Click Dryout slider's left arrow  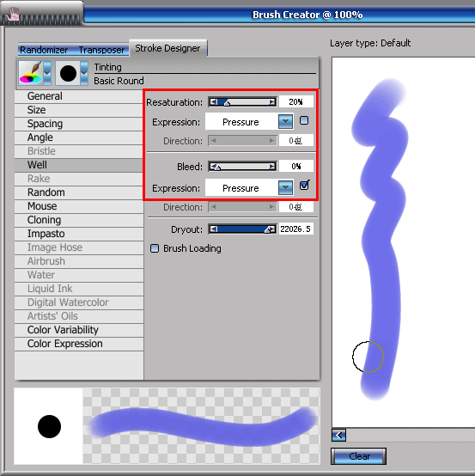(214, 229)
